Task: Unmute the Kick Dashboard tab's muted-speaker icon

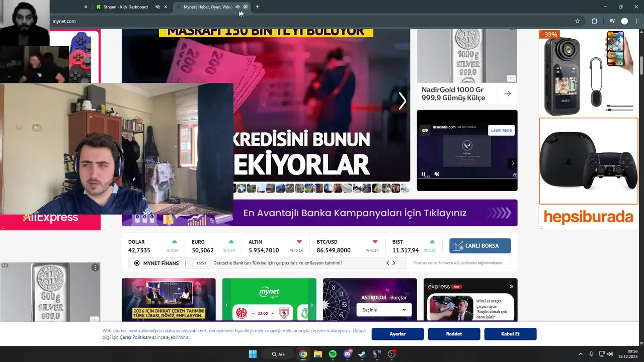Action: point(157,7)
